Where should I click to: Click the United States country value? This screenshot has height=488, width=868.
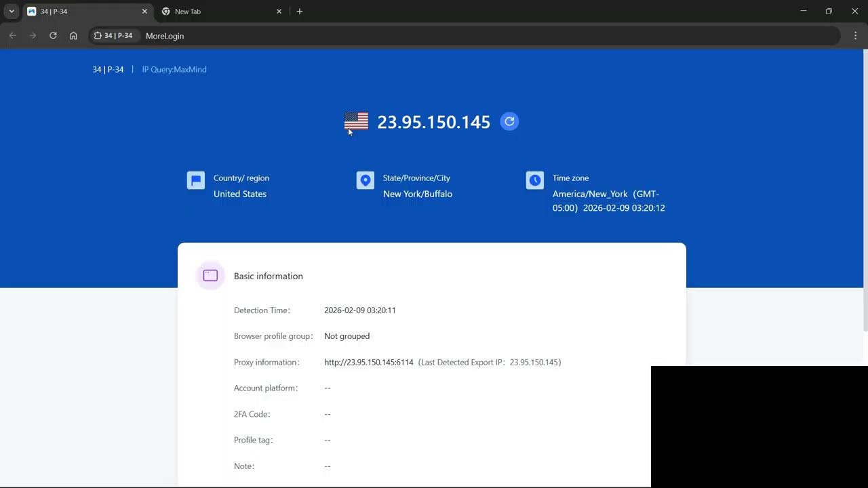point(240,194)
